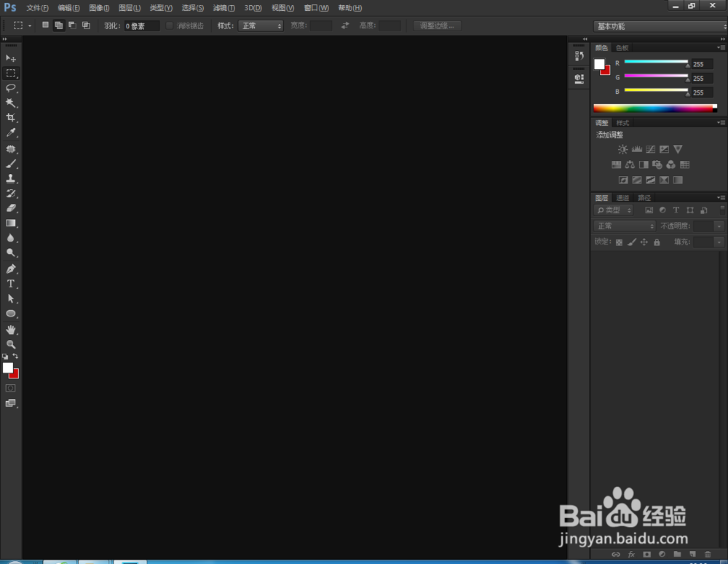Open the 图像(I) menu
This screenshot has width=728, height=564.
[99, 8]
